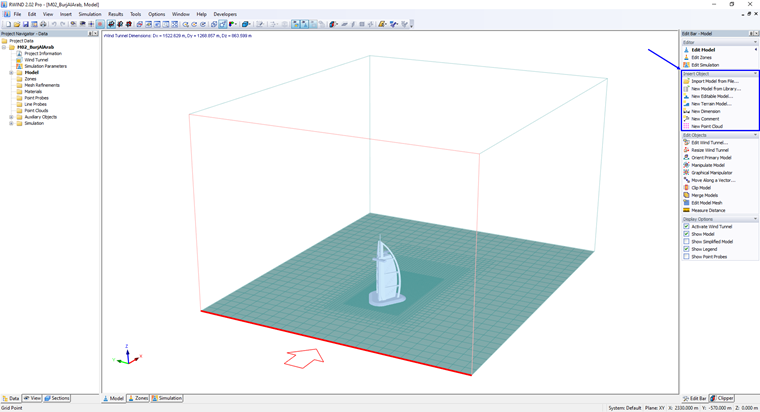Open the Results menu
760x412 pixels.
point(115,14)
